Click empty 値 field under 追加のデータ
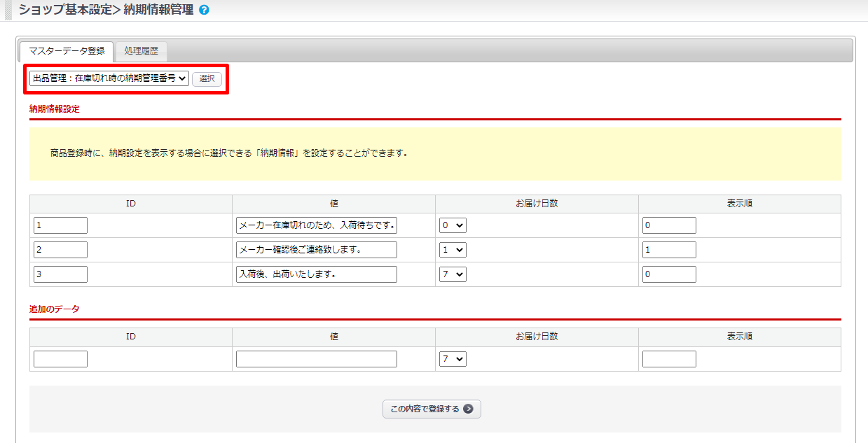The width and height of the screenshot is (868, 443). (317, 359)
